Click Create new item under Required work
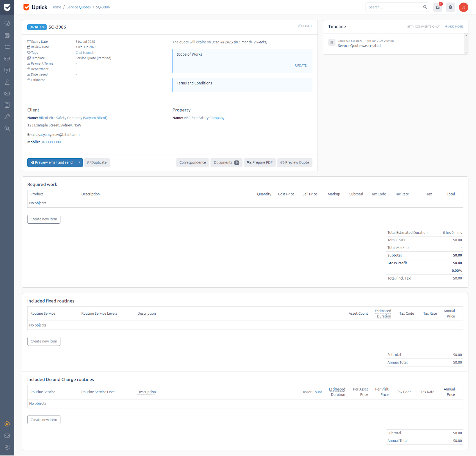This screenshot has width=476, height=456. tap(43, 219)
